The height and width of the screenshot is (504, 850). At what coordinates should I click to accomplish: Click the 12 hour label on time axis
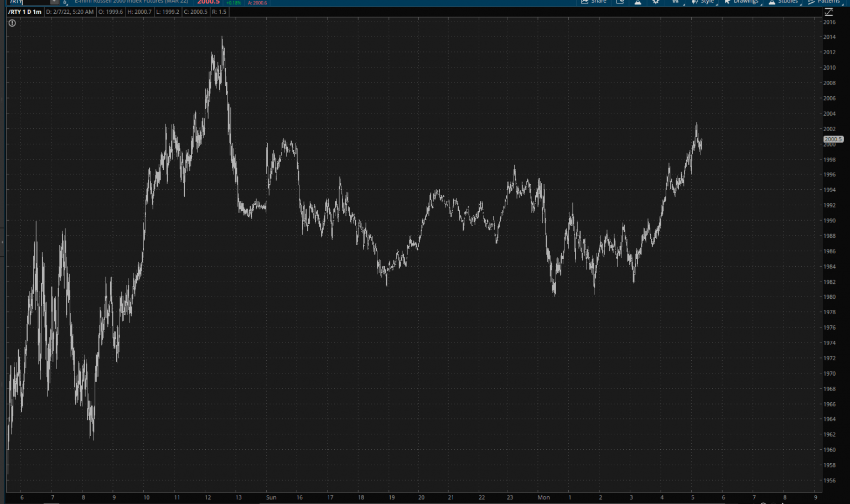coord(208,497)
